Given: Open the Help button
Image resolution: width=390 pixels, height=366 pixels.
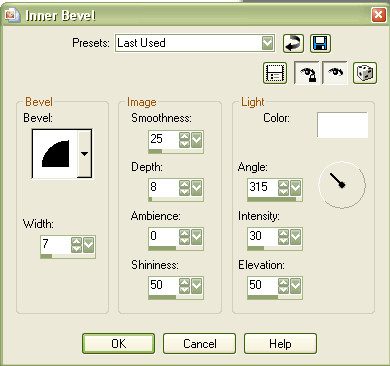Looking at the screenshot, I should tap(280, 344).
